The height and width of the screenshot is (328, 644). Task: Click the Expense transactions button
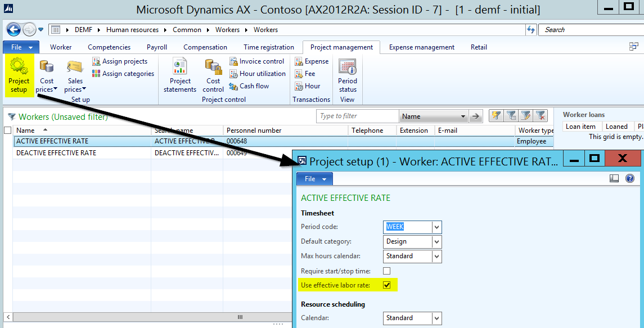312,61
